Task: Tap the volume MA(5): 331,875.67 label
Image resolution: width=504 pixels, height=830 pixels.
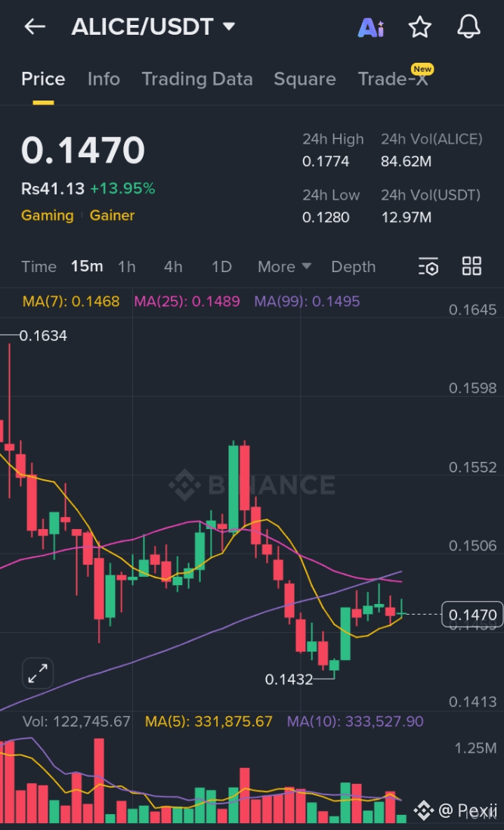Action: [x=209, y=721]
